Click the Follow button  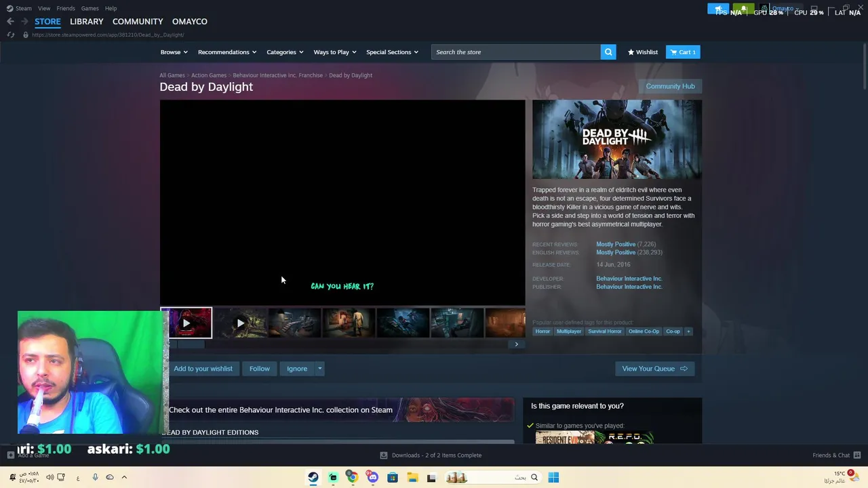pos(259,369)
